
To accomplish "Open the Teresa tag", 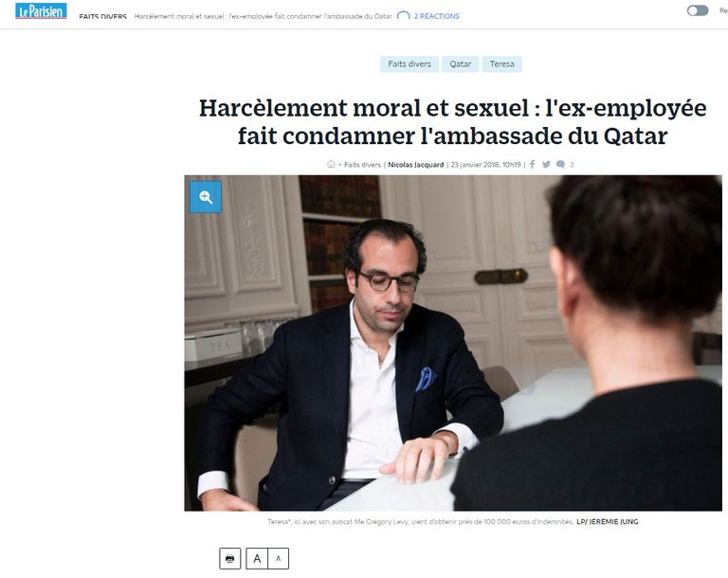I will click(x=501, y=64).
